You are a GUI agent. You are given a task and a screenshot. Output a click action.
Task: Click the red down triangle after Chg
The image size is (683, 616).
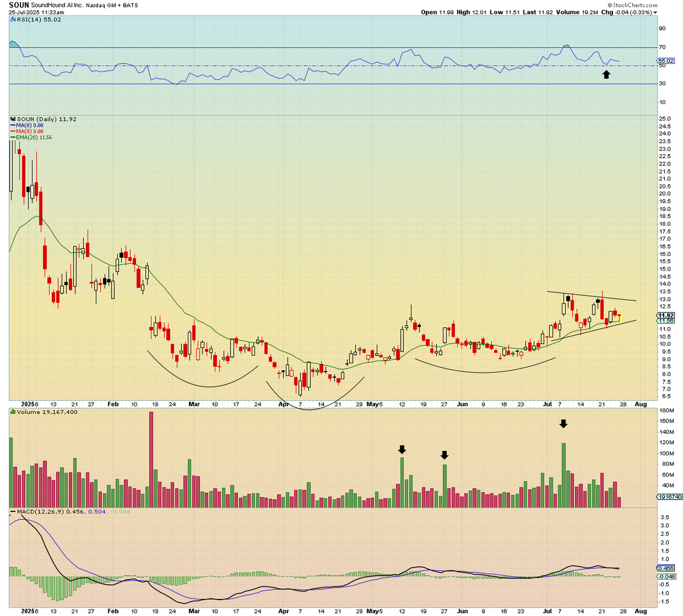(x=656, y=13)
